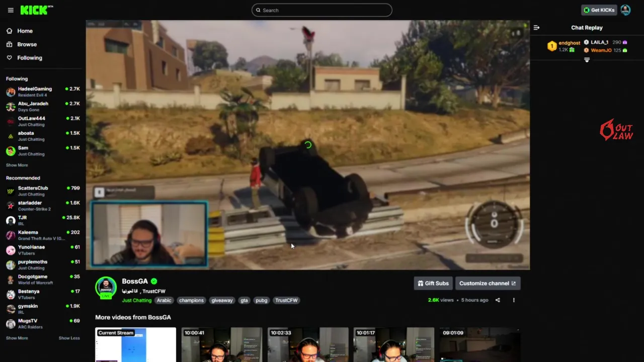
Task: Select the gta tag
Action: click(244, 301)
